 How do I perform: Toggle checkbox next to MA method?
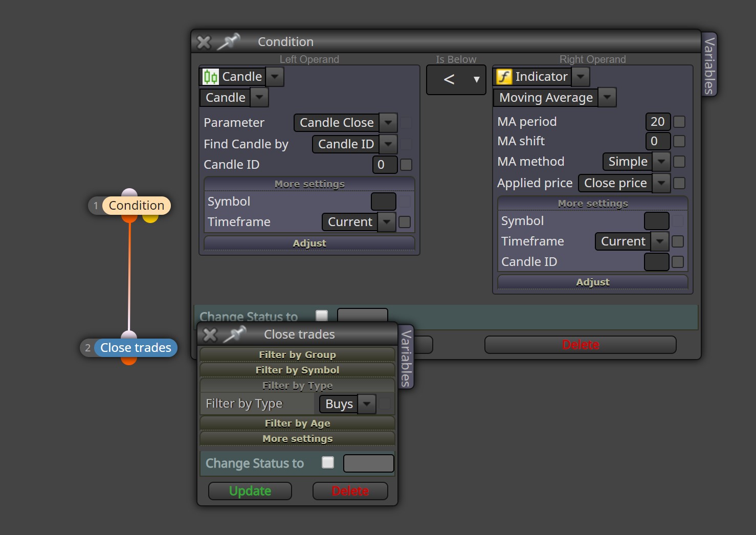click(679, 162)
